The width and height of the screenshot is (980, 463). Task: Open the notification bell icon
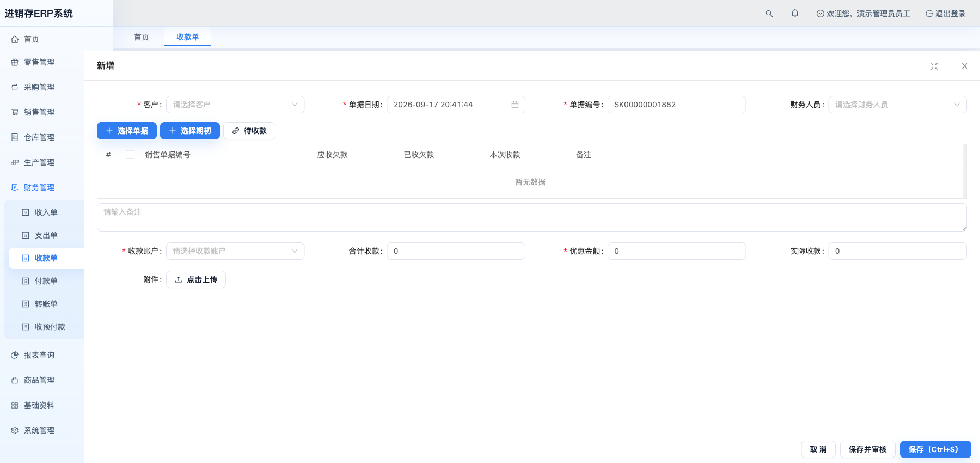coord(795,14)
